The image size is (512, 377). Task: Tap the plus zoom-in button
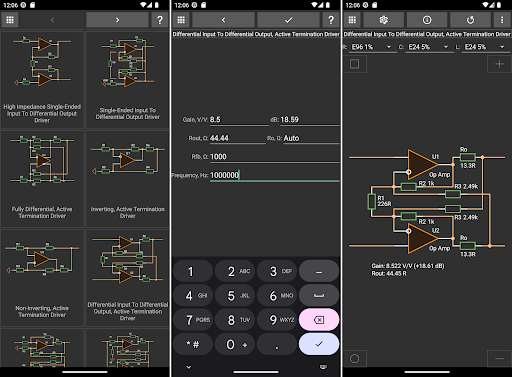[499, 64]
